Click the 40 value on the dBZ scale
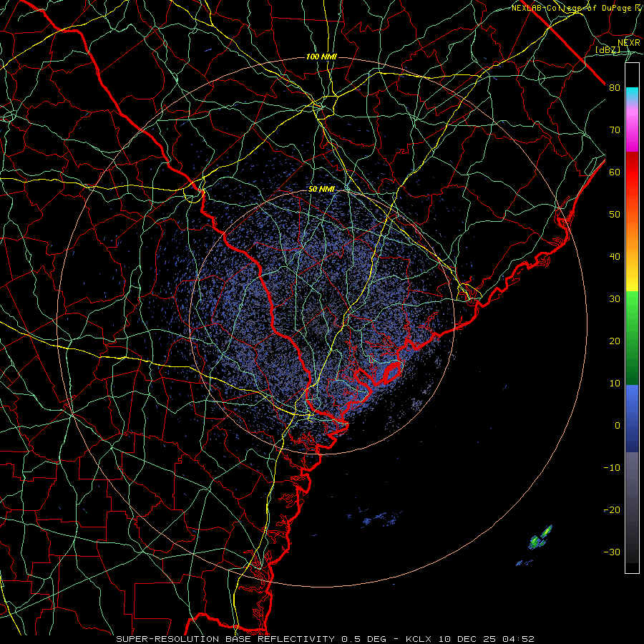The height and width of the screenshot is (644, 644). (615, 257)
